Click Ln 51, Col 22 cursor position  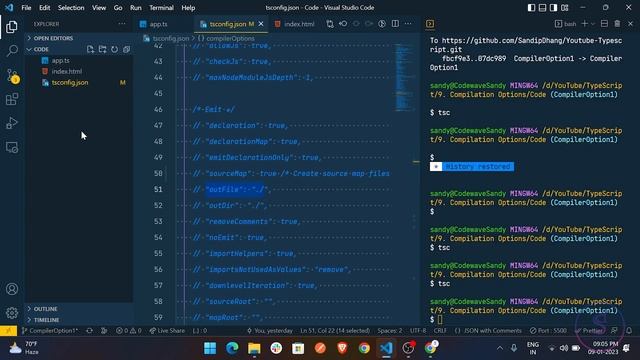[x=335, y=331]
